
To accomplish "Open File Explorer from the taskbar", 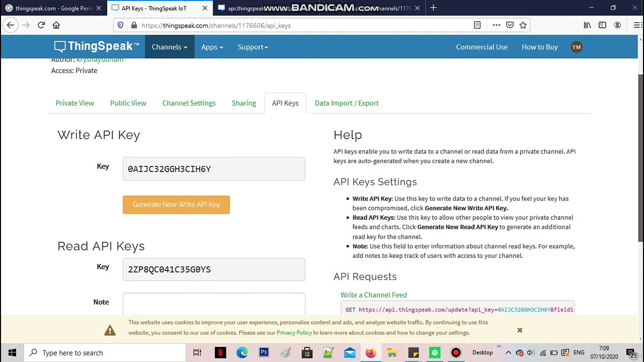I will click(x=392, y=353).
